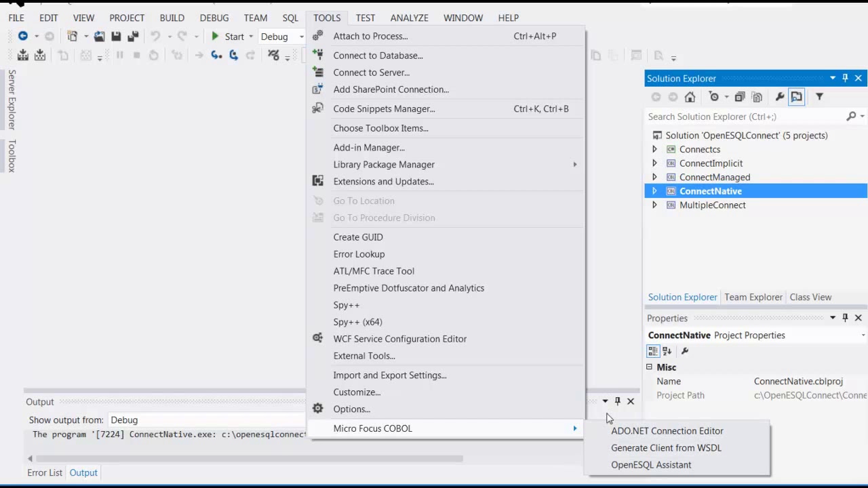Screen dimensions: 868x488
Task: Open Output panel window options dropdown
Action: (x=605, y=401)
